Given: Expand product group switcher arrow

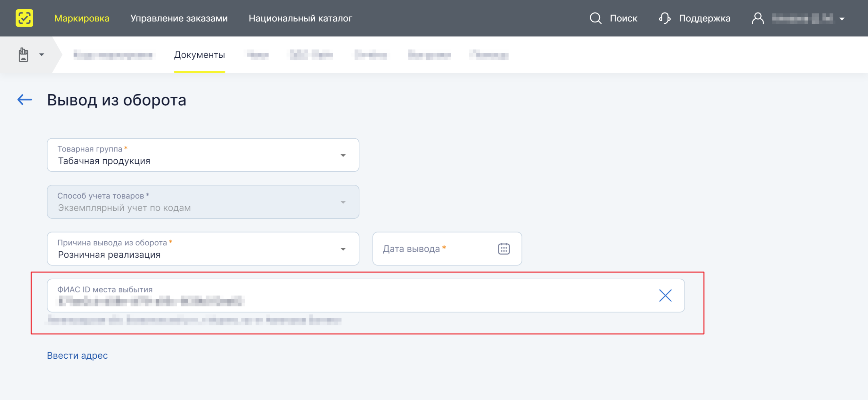Looking at the screenshot, I should click(x=42, y=55).
